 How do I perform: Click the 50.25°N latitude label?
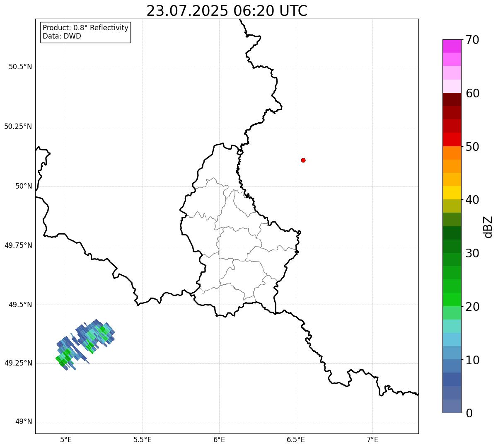18,126
